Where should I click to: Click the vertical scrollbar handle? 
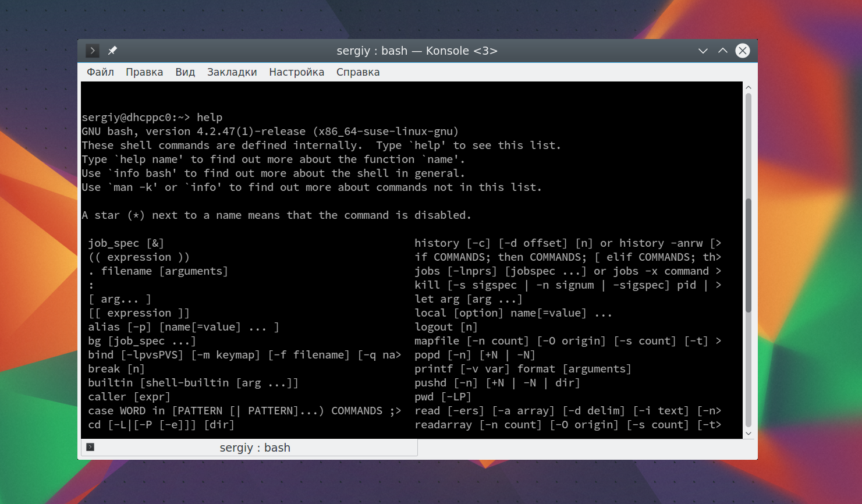(749, 255)
